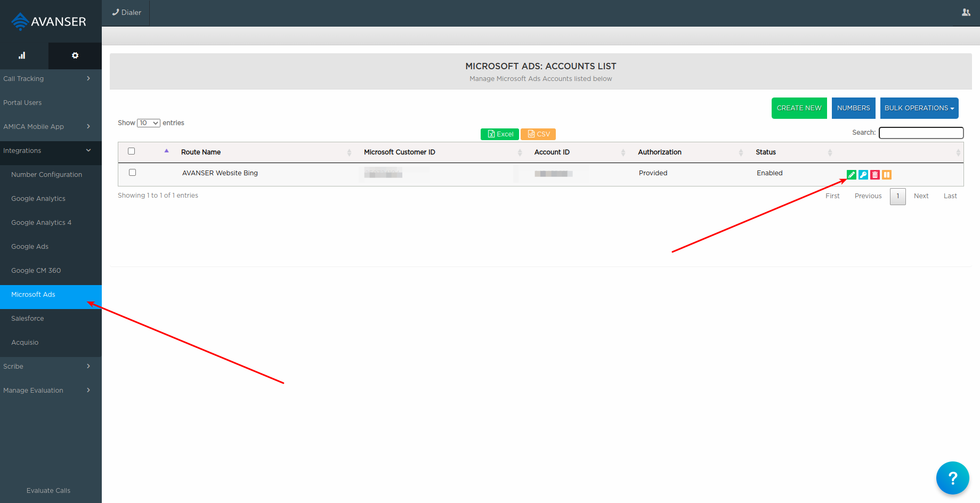Open Google Ads integration

click(51, 247)
